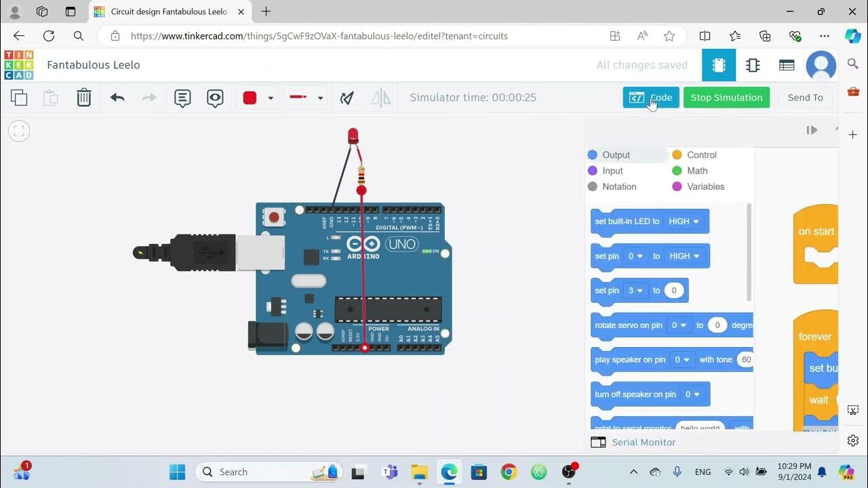The image size is (868, 488).
Task: Switch to Schematic view icon
Action: click(753, 65)
